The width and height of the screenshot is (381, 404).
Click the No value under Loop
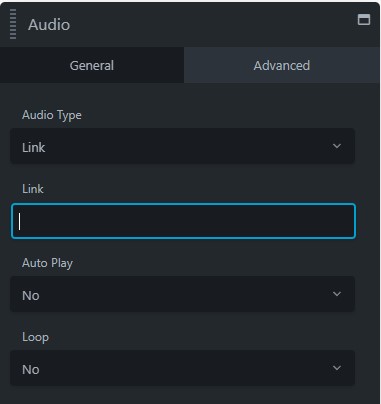point(31,370)
